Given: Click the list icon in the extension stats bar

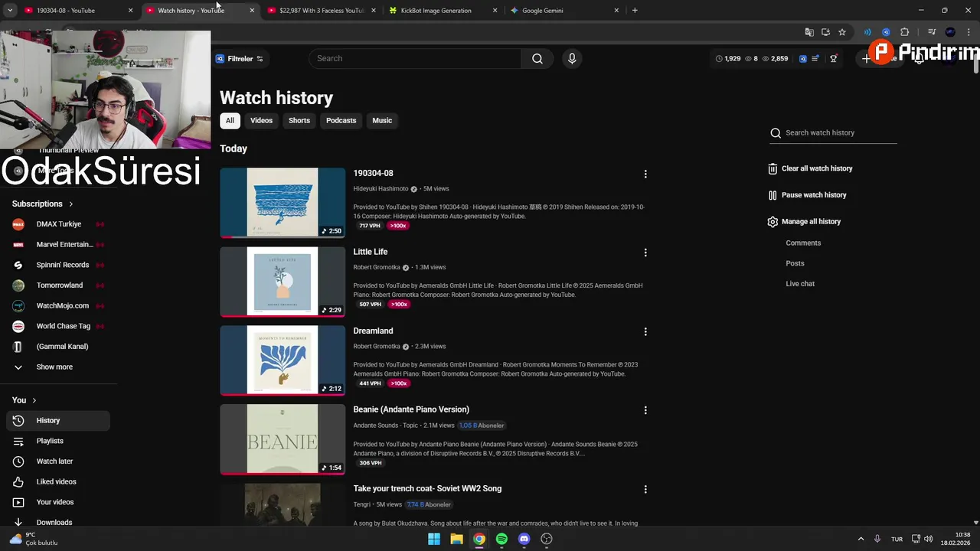Looking at the screenshot, I should pos(815,59).
